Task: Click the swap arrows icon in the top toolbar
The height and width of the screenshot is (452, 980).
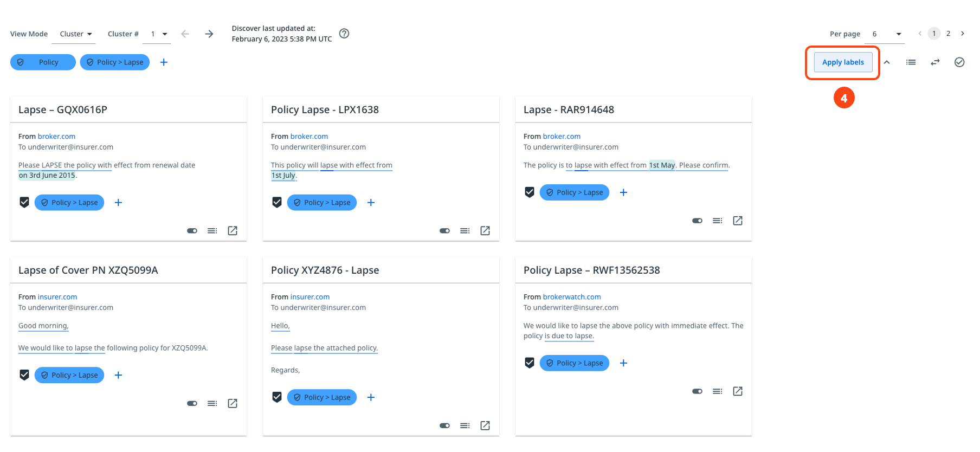Action: pyautogui.click(x=935, y=62)
